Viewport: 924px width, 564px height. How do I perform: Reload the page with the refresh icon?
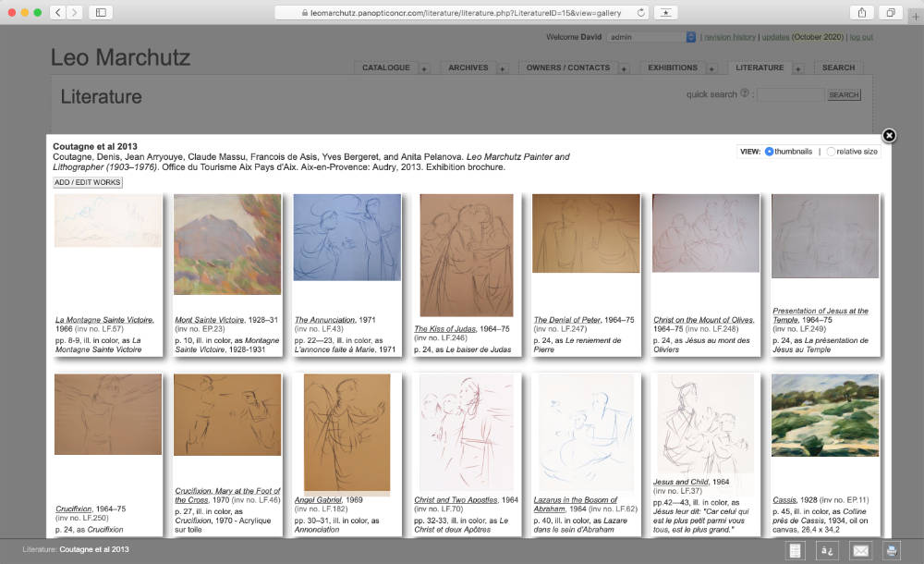click(x=640, y=12)
